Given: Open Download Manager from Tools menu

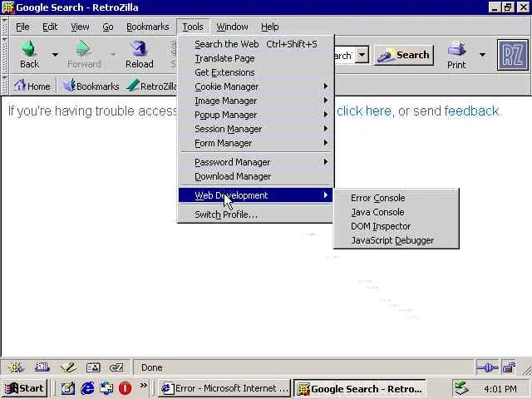Looking at the screenshot, I should (x=256, y=176).
